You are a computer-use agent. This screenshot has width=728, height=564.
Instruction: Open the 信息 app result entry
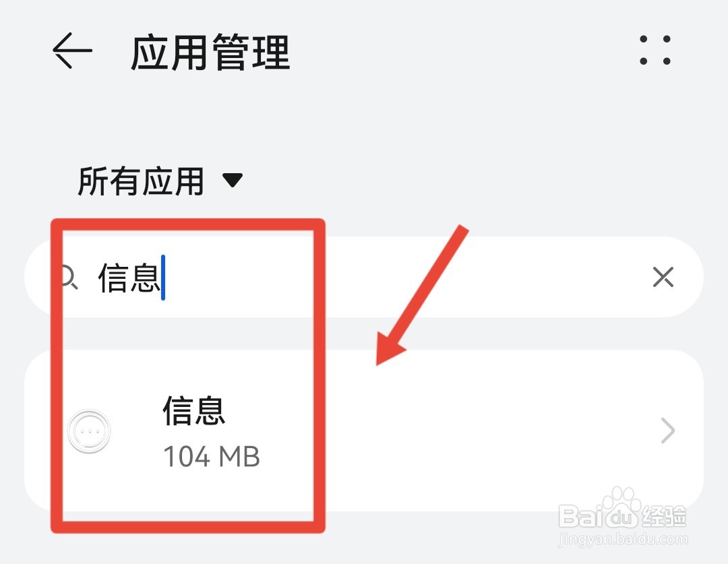(363, 431)
